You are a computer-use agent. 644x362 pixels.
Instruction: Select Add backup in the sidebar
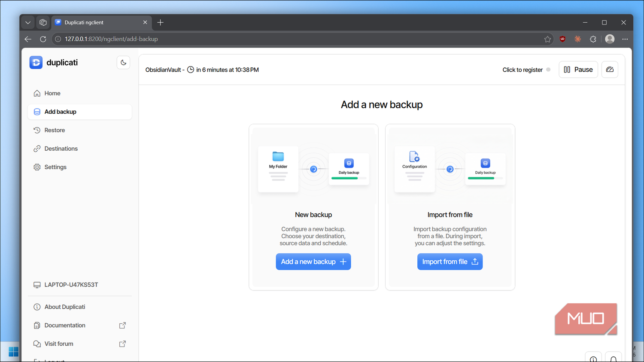(80, 112)
